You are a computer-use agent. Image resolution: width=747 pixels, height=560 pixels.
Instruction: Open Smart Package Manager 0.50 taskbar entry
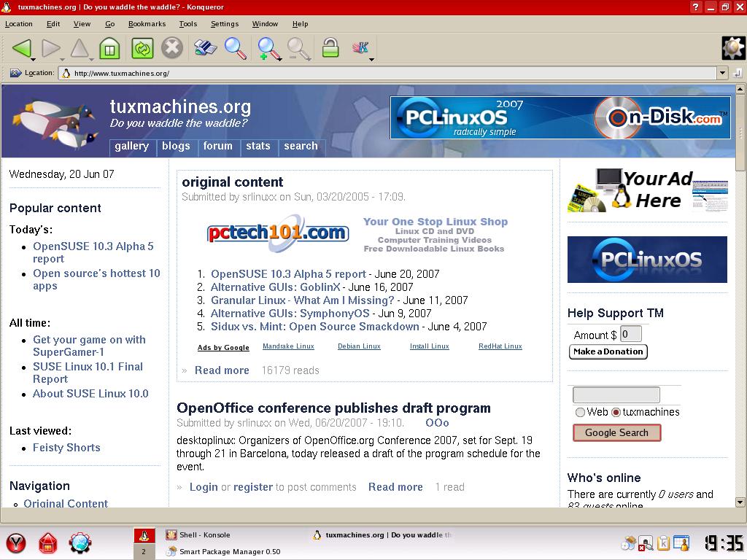click(x=223, y=552)
